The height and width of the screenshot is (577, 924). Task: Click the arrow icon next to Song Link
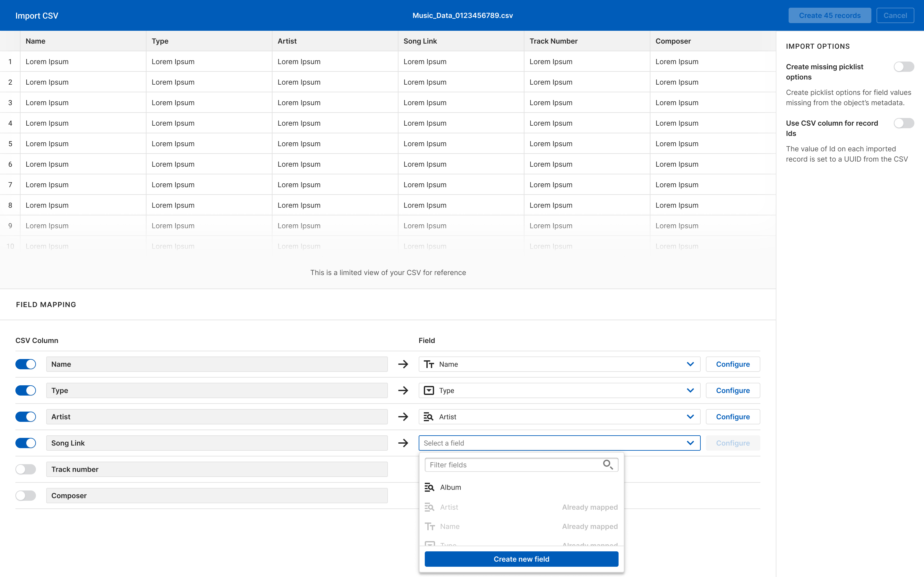pos(403,443)
